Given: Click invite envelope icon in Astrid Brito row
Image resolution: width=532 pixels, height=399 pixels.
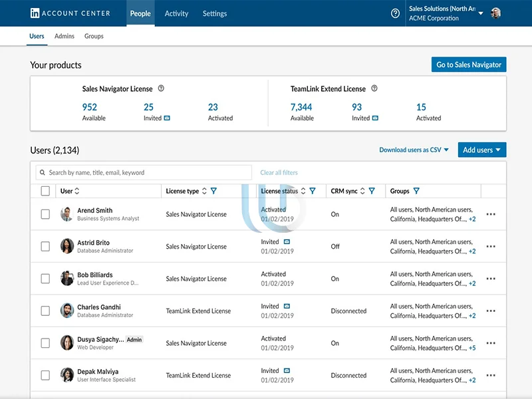Looking at the screenshot, I should coord(287,242).
